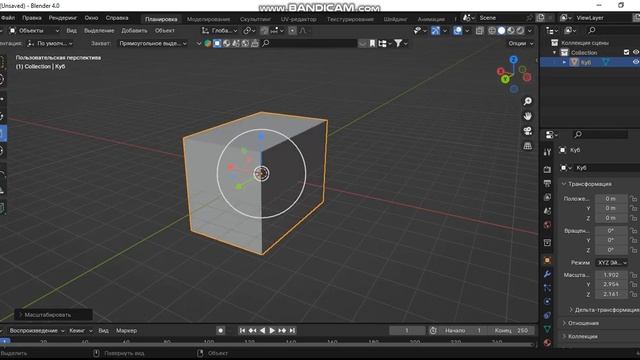Open the pivot point dropdown
Image resolution: width=640 pixels, height=360 pixels.
[x=249, y=31]
